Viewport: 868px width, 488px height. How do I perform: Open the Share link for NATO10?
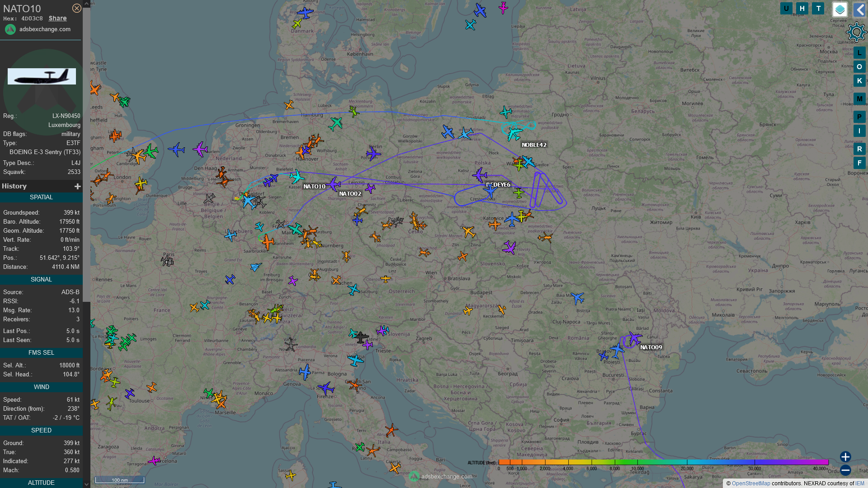tap(57, 19)
